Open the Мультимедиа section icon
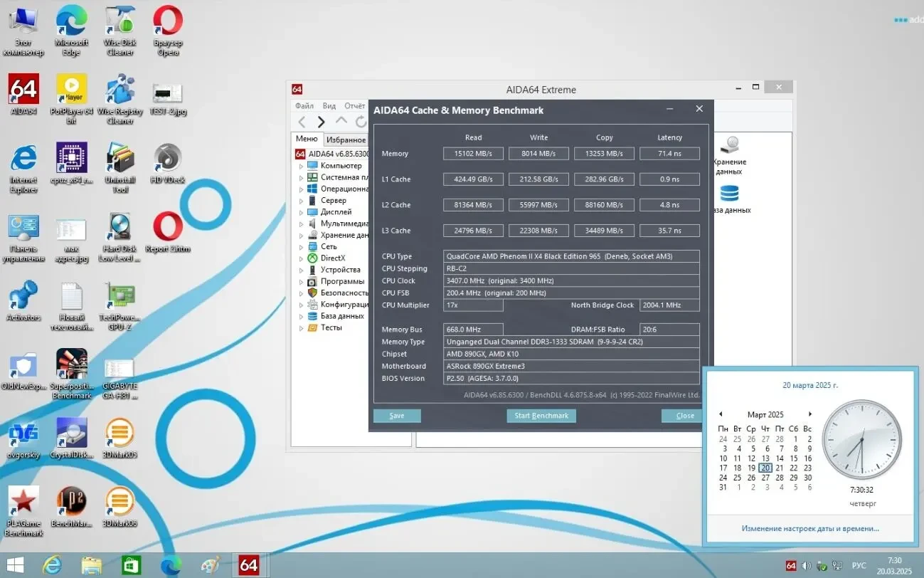 313,223
